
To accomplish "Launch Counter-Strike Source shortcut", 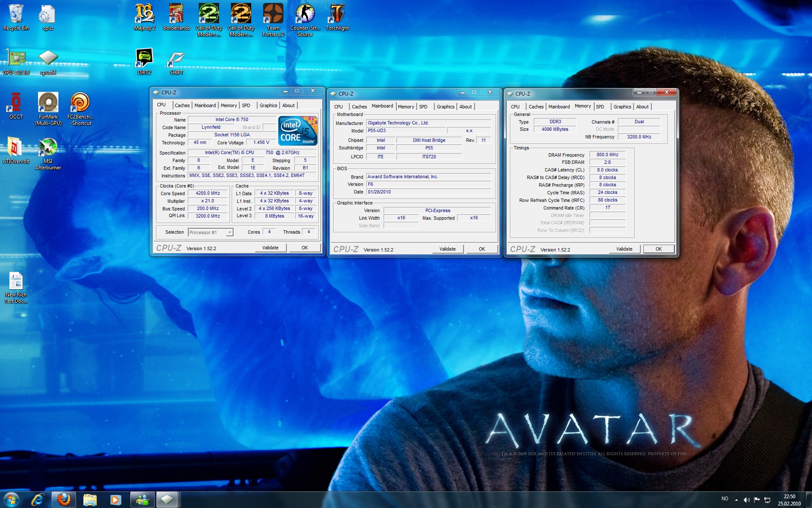I will coord(305,20).
